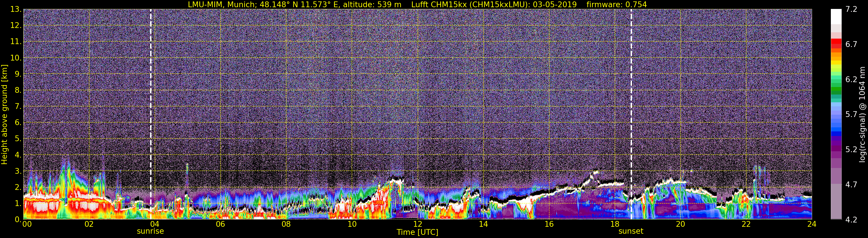This screenshot has width=868, height=238.
Task: Click the 'sunset' label below the time axis
Action: click(631, 231)
